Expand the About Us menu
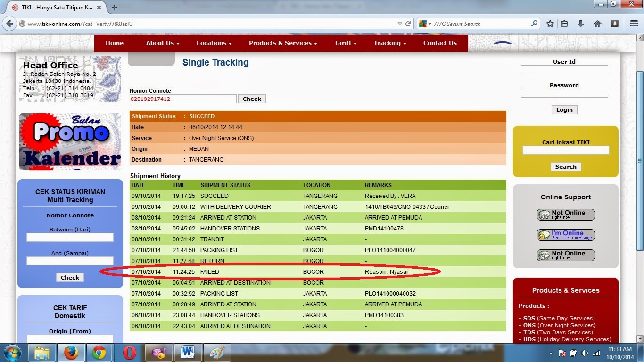This screenshot has width=644, height=362. point(163,43)
